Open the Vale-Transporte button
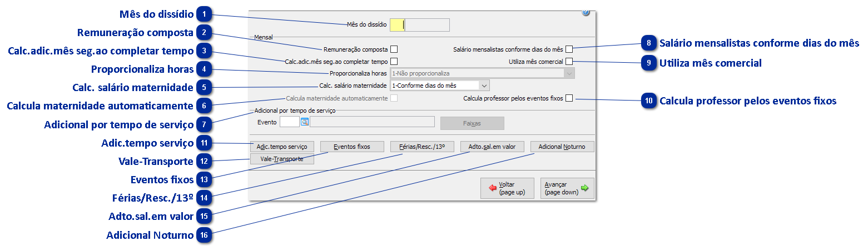 point(282,159)
